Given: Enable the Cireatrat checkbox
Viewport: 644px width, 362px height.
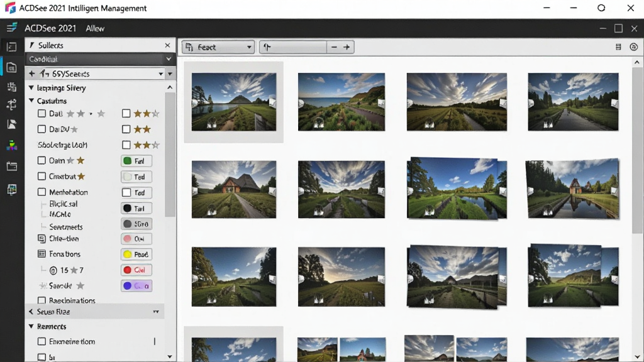Looking at the screenshot, I should [42, 177].
